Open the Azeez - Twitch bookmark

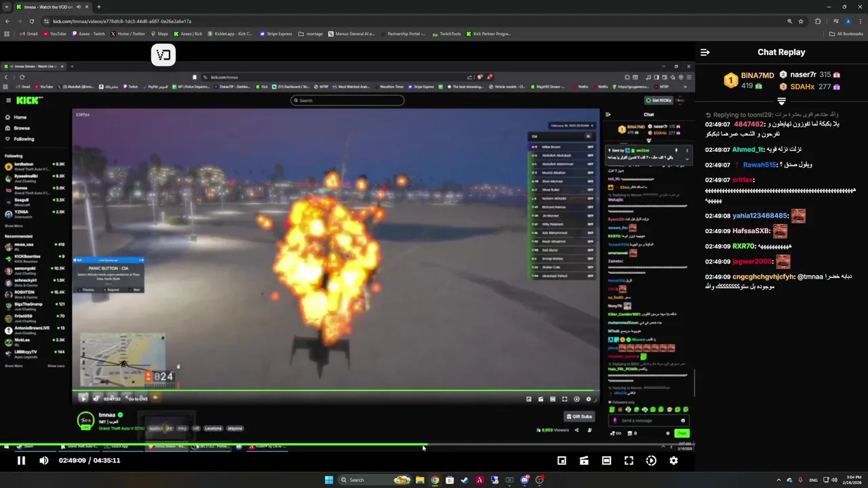pyautogui.click(x=87, y=33)
